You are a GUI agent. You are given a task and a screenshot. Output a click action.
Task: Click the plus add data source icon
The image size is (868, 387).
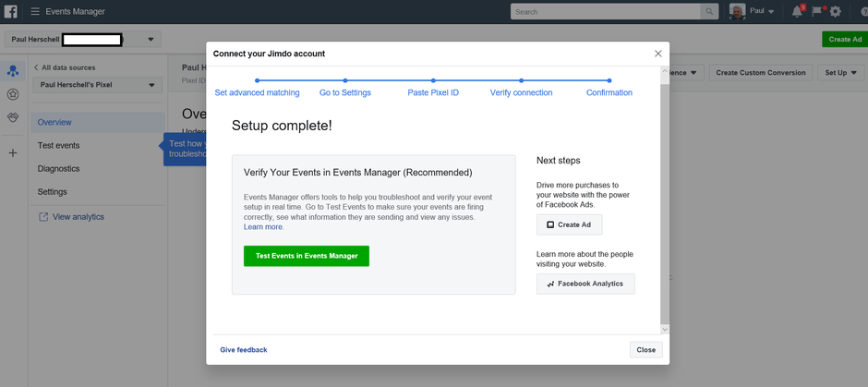13,153
